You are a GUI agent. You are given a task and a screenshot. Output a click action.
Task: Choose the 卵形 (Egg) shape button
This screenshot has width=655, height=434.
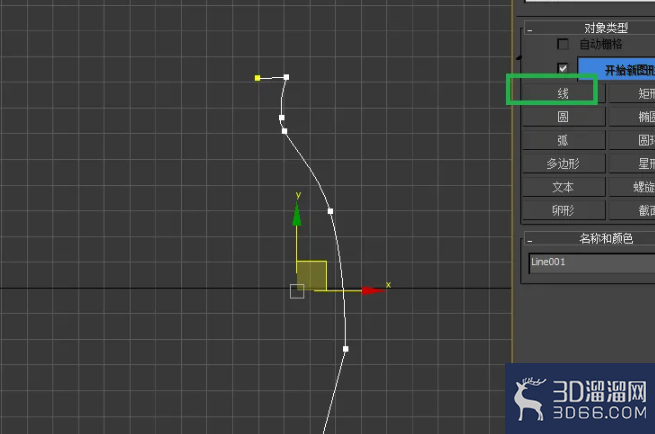point(563,211)
